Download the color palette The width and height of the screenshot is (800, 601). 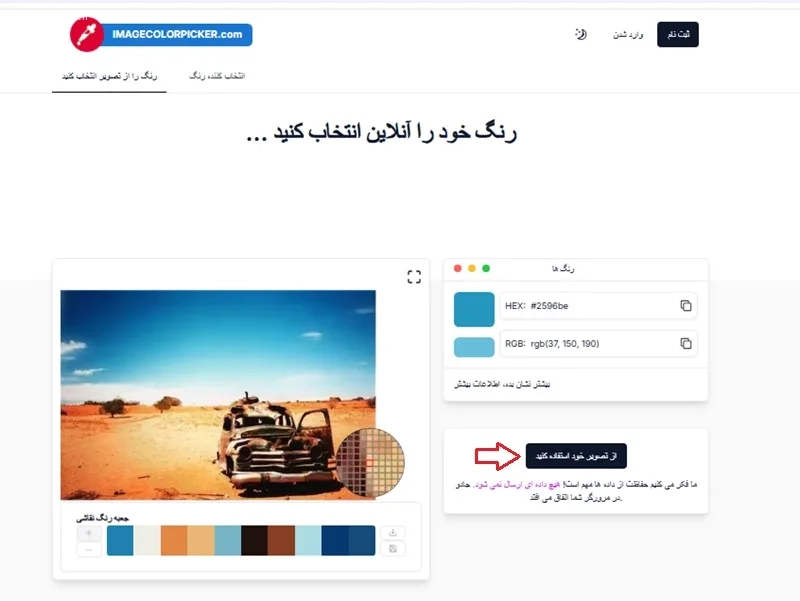tap(394, 533)
